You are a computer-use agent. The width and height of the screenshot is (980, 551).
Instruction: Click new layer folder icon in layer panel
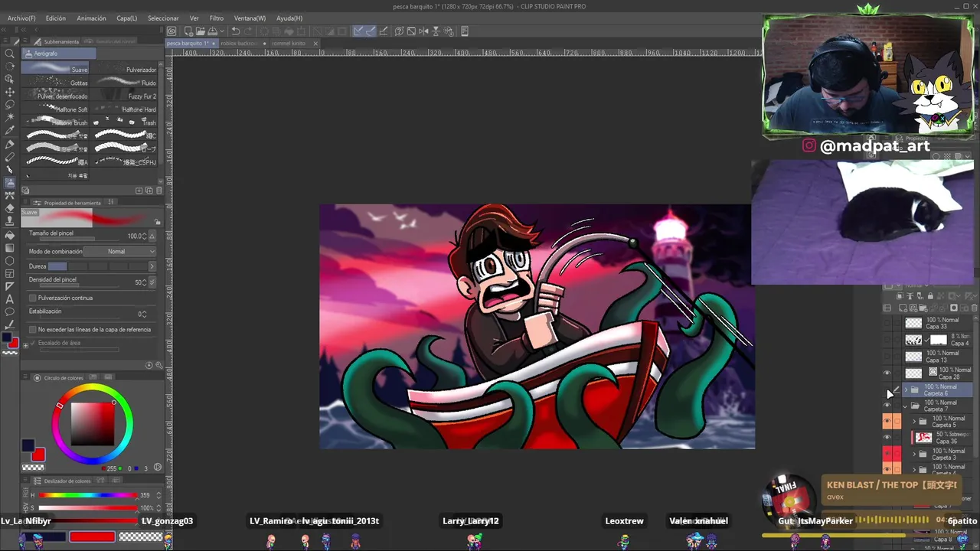click(x=923, y=308)
